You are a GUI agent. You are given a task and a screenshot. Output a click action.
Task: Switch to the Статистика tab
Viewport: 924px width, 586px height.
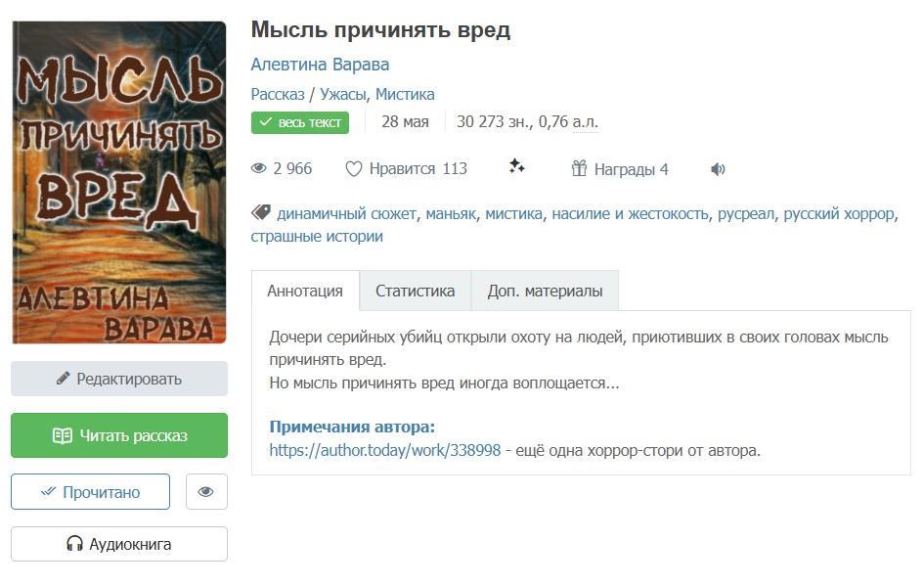click(415, 291)
